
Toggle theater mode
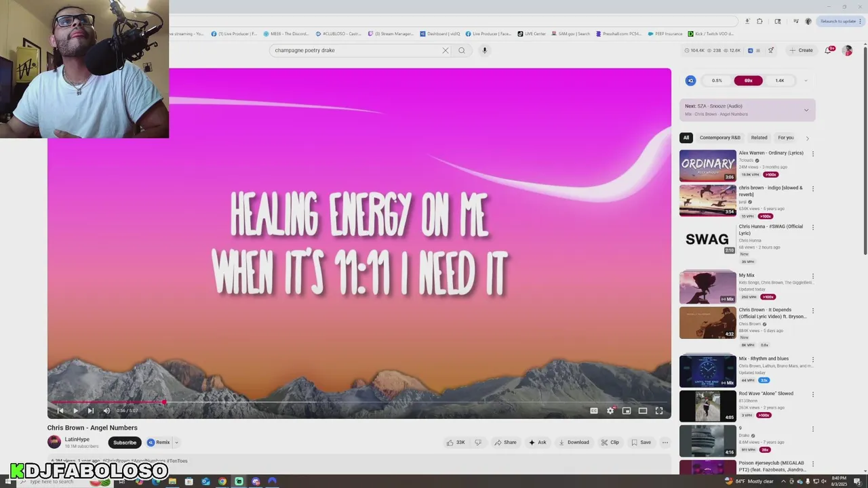tap(643, 411)
